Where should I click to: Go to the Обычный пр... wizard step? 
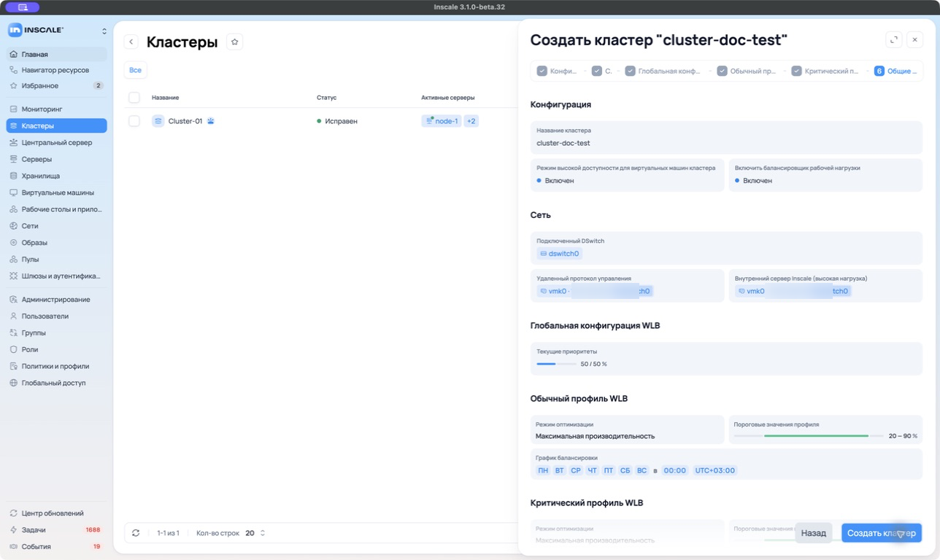coord(747,71)
